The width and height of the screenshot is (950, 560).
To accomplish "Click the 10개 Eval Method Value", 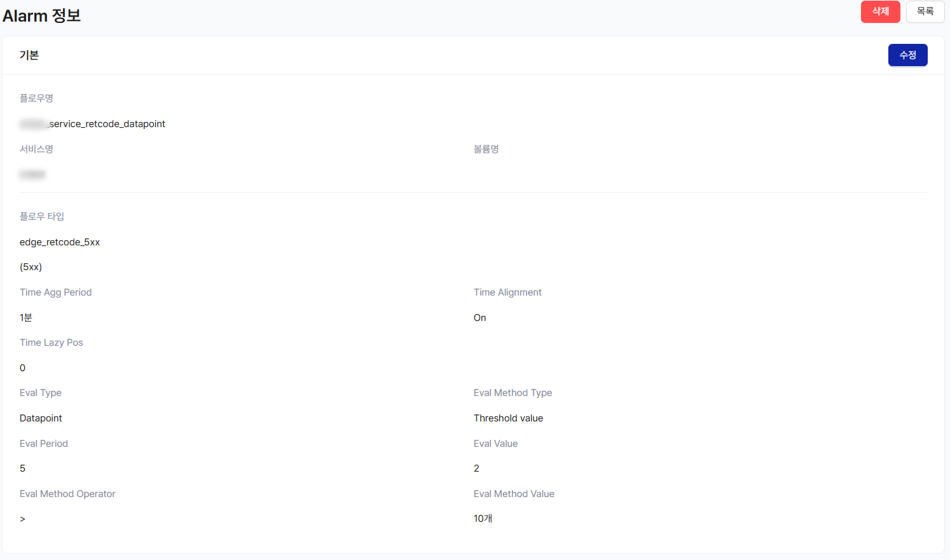I will (483, 519).
